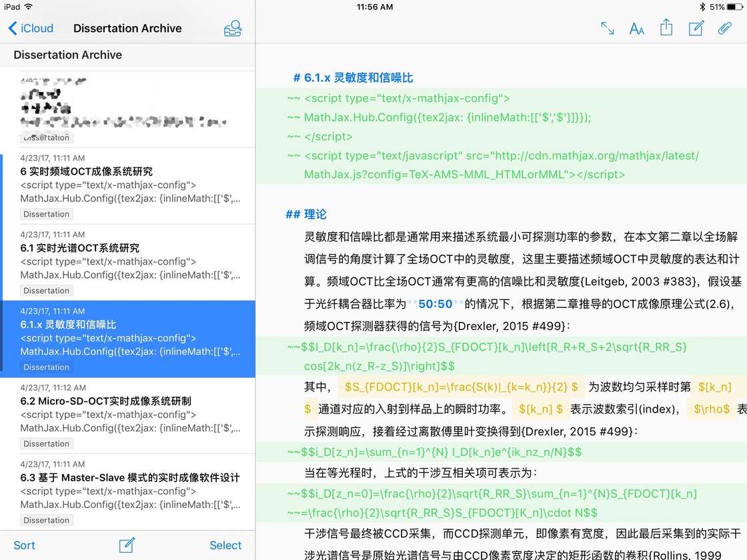
Task: Tap the ~~=\frac{\rho}{2}\sqrt{R_RR_S}S_{FDOCT}[K_n] line
Action: 442,513
